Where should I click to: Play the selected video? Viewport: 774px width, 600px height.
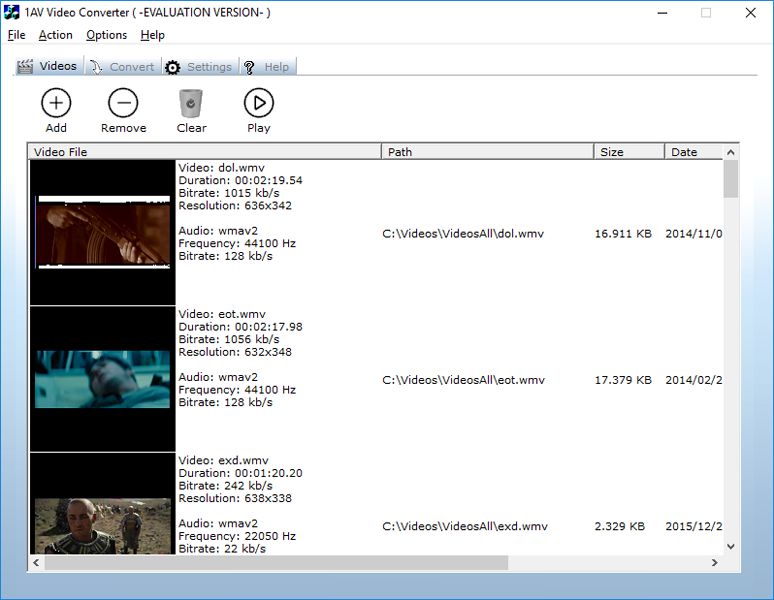click(x=259, y=103)
